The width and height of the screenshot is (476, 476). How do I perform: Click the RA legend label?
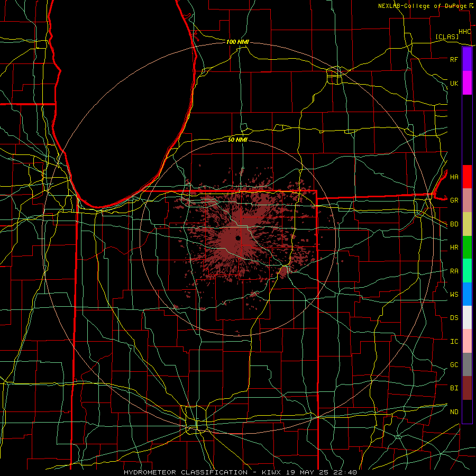[454, 271]
